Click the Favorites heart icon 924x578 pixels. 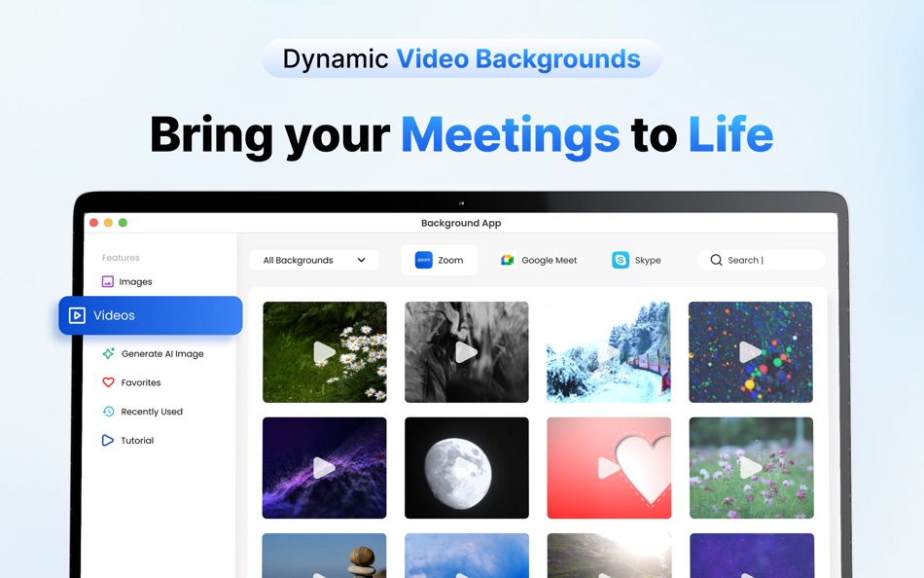point(108,382)
